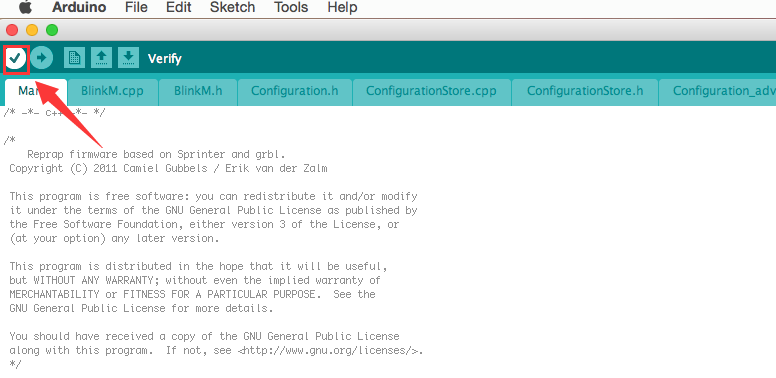
Task: Open the Edit menu
Action: click(179, 7)
